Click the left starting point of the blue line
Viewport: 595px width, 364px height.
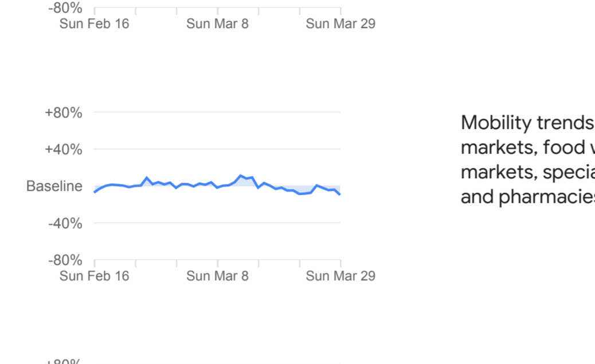(95, 192)
